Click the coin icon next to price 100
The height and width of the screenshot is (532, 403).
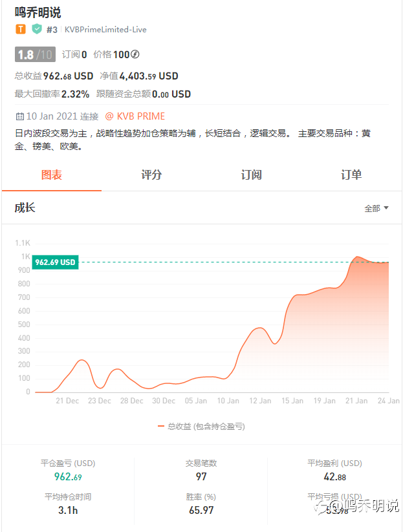point(135,54)
